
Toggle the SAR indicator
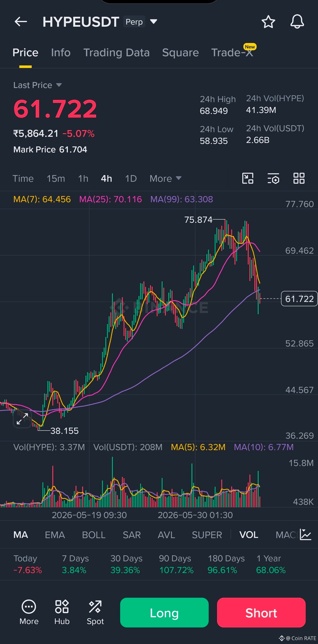[131, 535]
